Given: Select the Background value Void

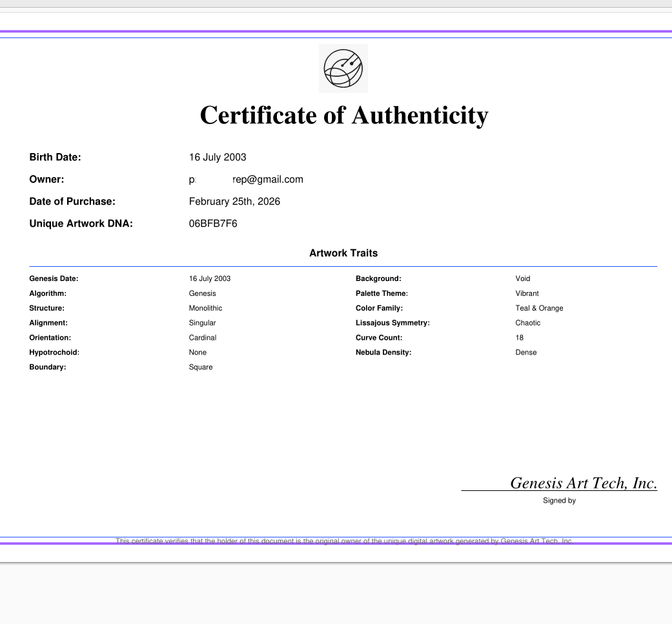Looking at the screenshot, I should (522, 278).
